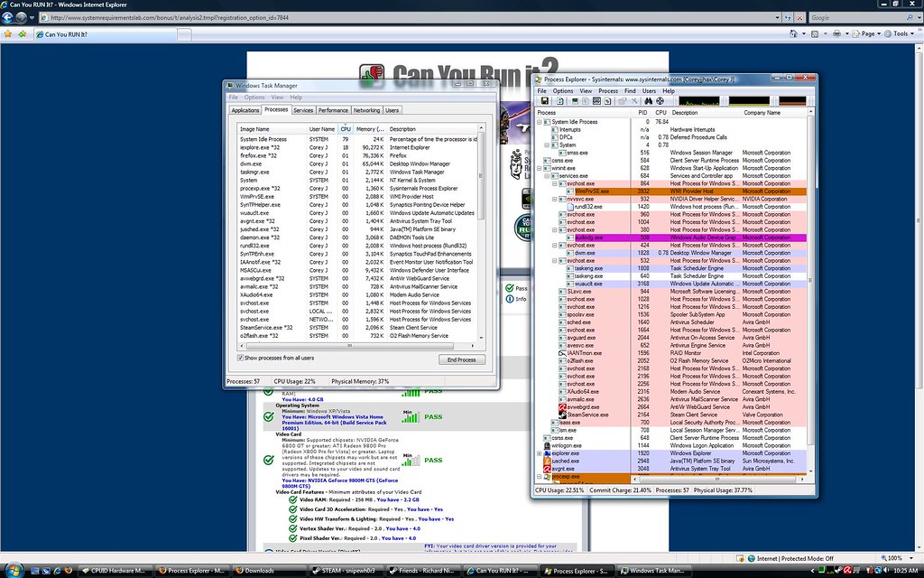Click the Add to Favorites icon in IE

coord(22,34)
